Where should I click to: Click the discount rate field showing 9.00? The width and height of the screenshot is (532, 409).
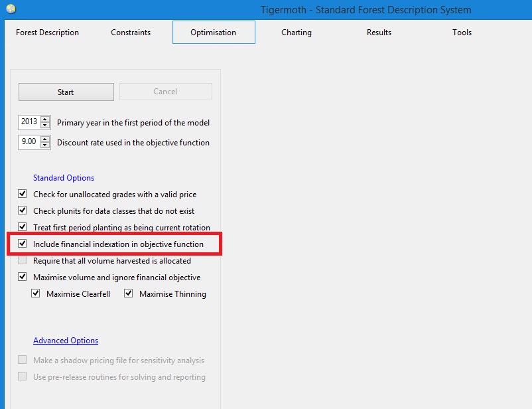(x=29, y=142)
